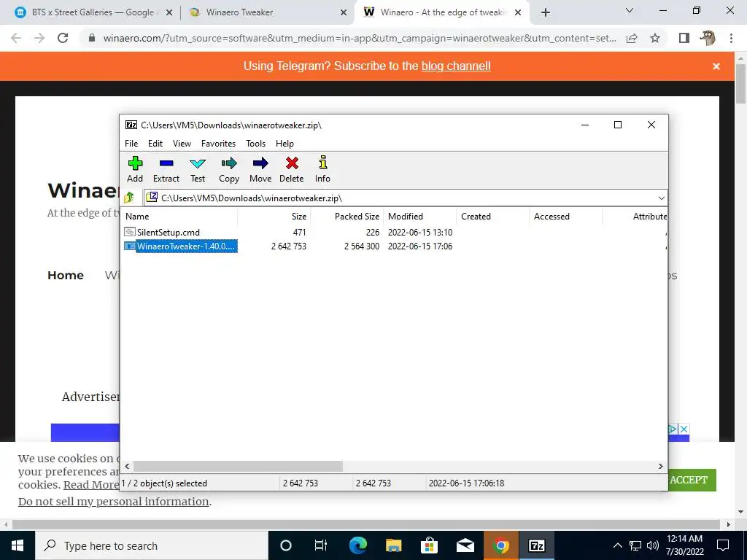This screenshot has height=560, width=747.
Task: Open Mail from the taskbar
Action: [x=465, y=545]
